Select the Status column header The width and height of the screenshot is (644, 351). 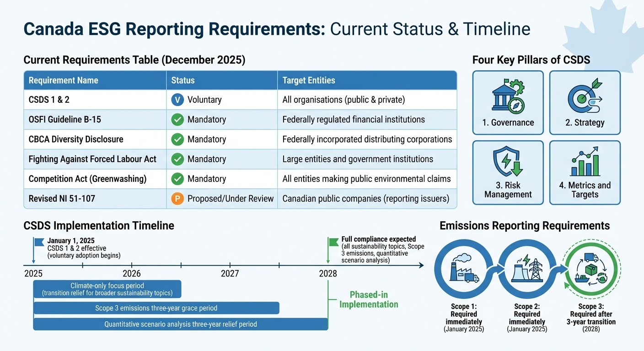183,80
